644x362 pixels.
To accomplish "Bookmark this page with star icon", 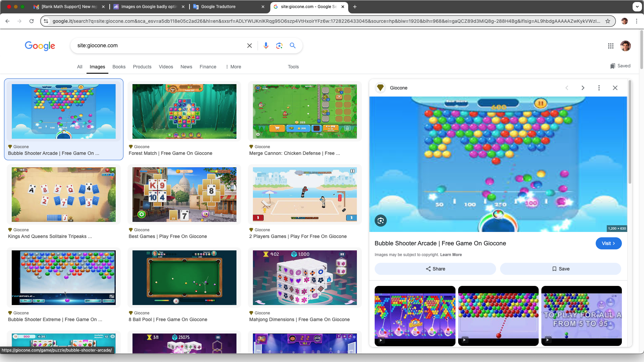I will click(x=608, y=21).
